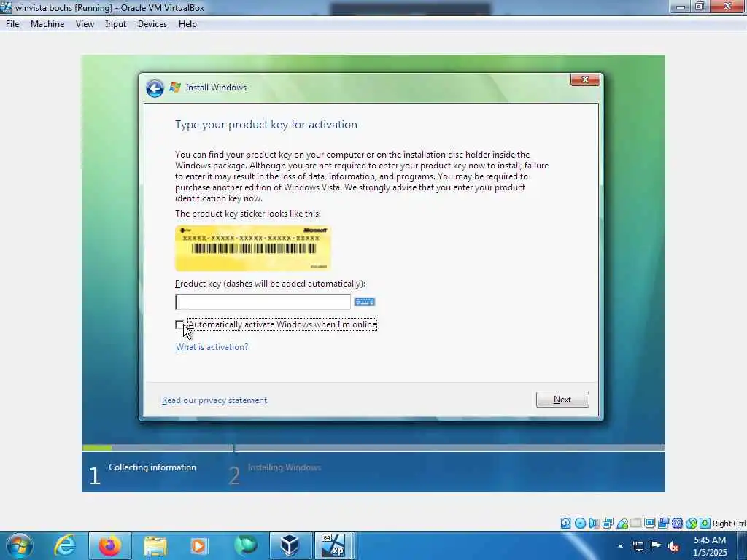Image resolution: width=747 pixels, height=560 pixels.
Task: Click the shared folders indicator icon
Action: pos(635,524)
